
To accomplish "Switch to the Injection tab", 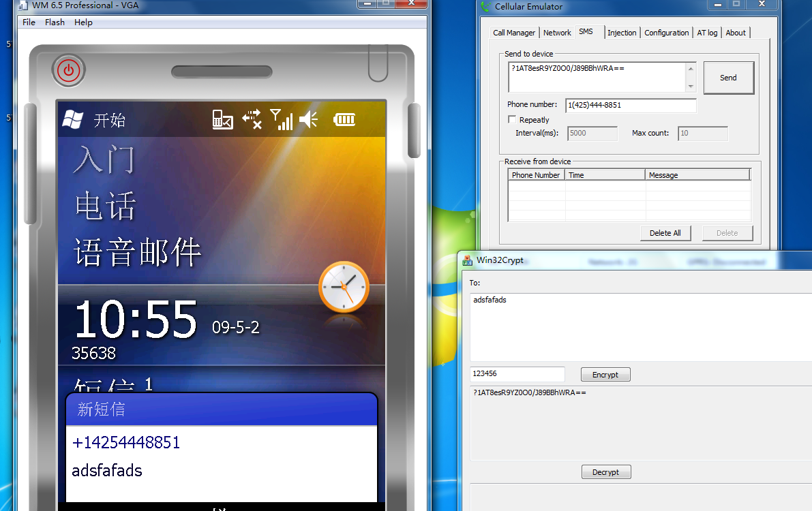I will click(622, 33).
